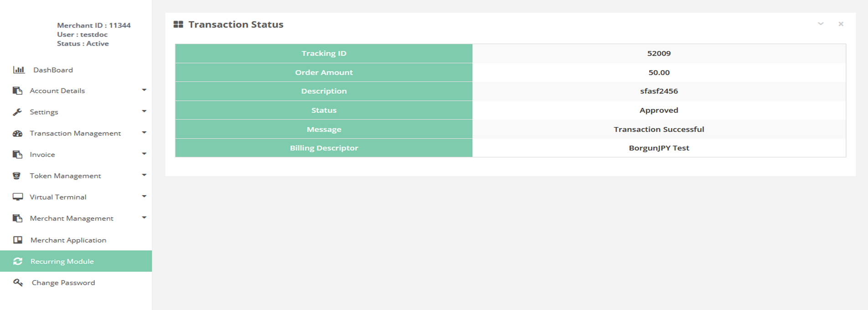Open the Virtual Terminal dropdown arrow

point(144,196)
